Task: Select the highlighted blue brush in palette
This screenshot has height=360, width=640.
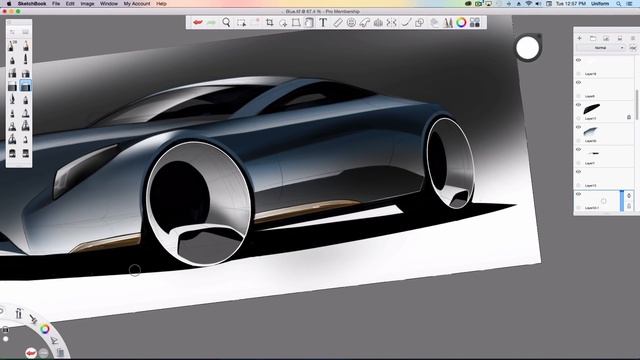Action: click(x=25, y=86)
